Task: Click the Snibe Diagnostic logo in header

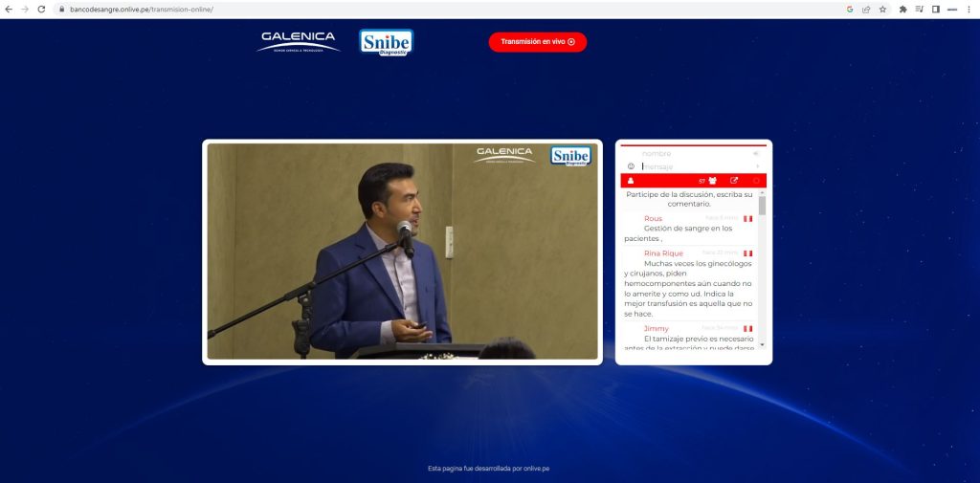Action: click(386, 42)
